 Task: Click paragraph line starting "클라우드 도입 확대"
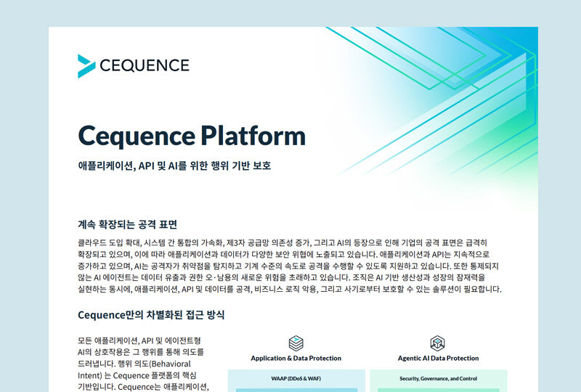[283, 243]
